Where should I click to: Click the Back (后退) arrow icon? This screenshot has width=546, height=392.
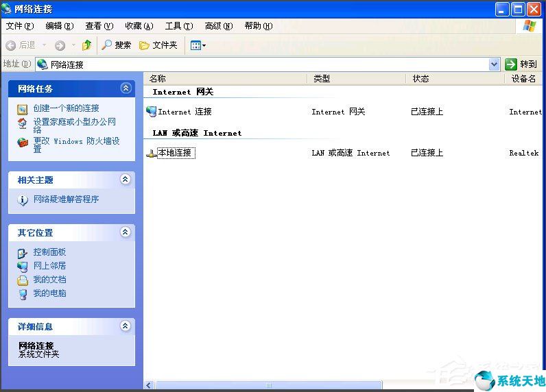point(11,45)
